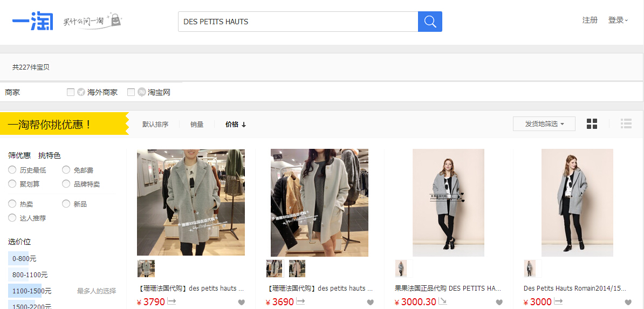The width and height of the screenshot is (644, 309).
Task: Click the ¥3790 price text
Action: click(150, 302)
